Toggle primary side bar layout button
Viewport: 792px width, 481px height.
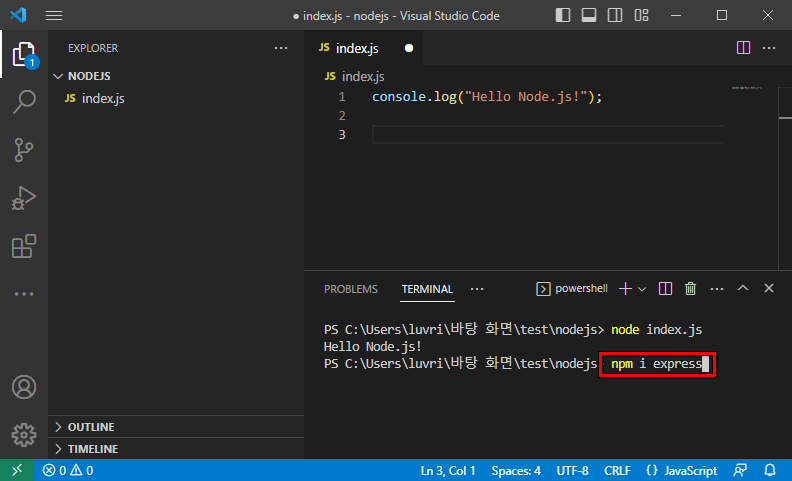point(563,15)
